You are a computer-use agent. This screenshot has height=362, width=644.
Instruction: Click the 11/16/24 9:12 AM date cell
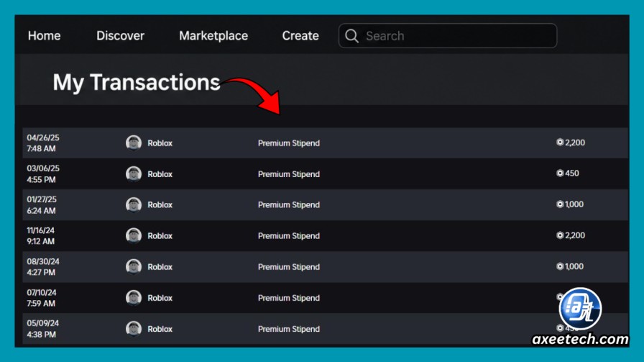[x=41, y=236]
